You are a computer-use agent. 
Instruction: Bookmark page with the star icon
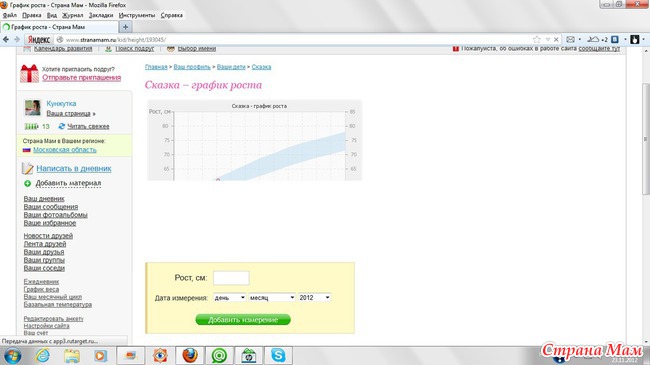tap(537, 39)
